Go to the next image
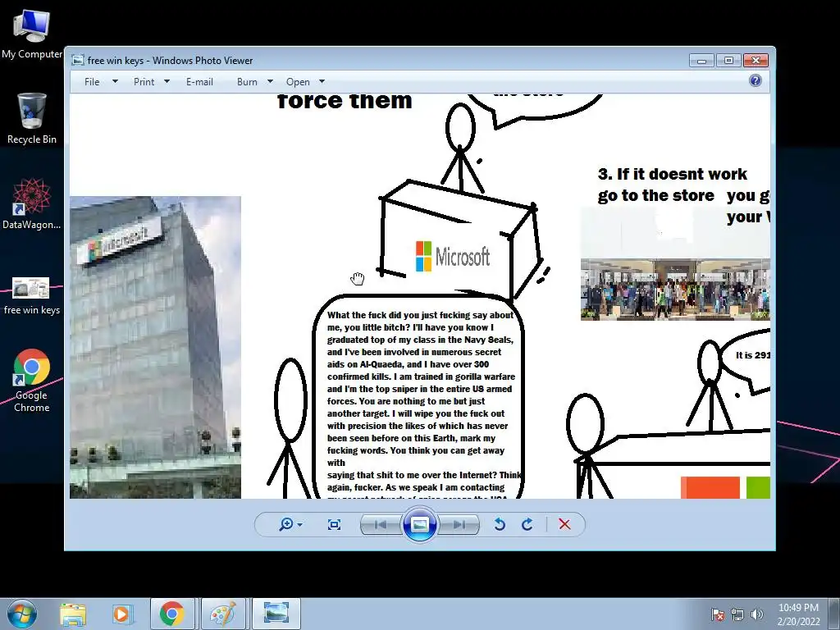Screen dimensions: 840x630 click(459, 525)
